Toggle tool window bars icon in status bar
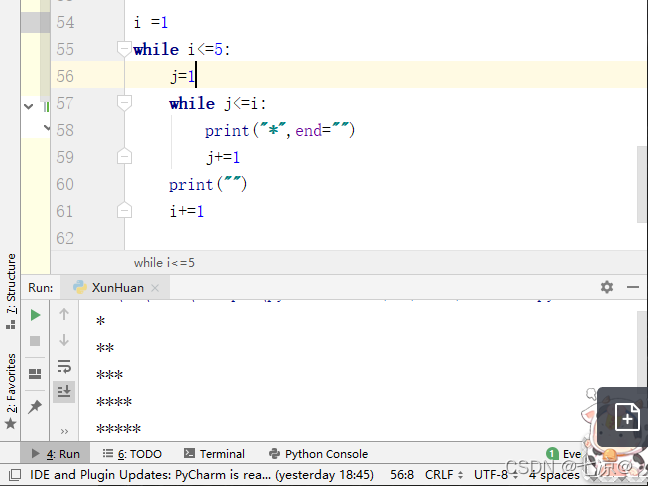Screen dimensions: 648x486 click(x=15, y=475)
